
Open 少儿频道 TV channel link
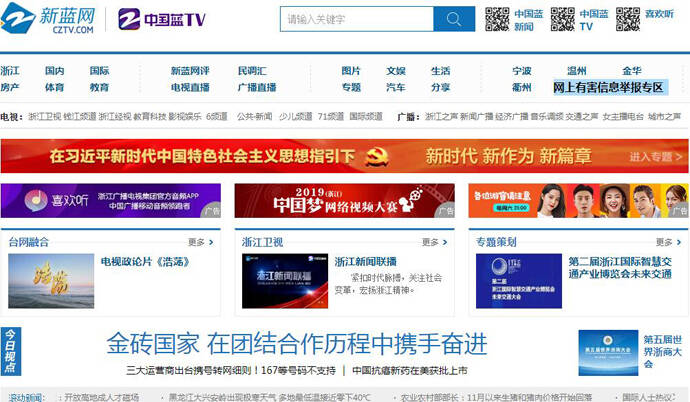click(295, 117)
